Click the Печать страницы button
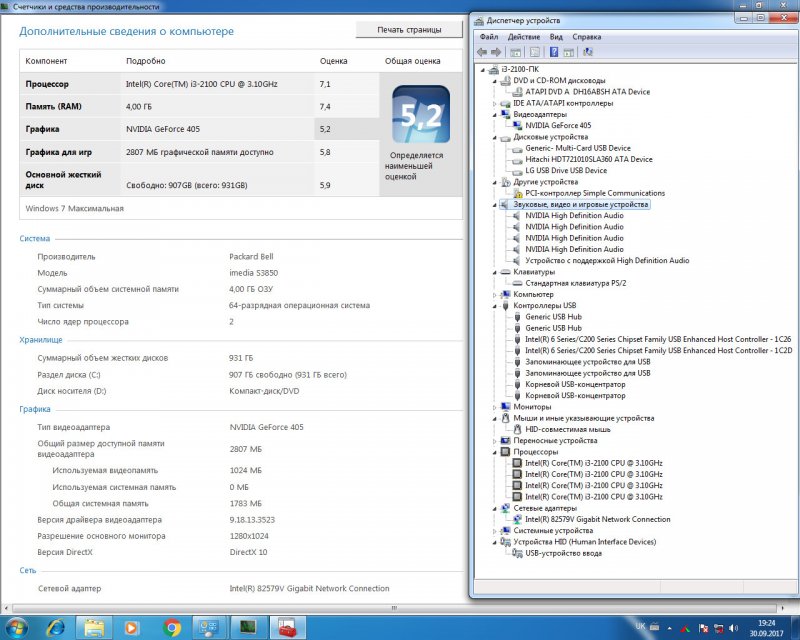This screenshot has height=640, width=800. (x=409, y=30)
